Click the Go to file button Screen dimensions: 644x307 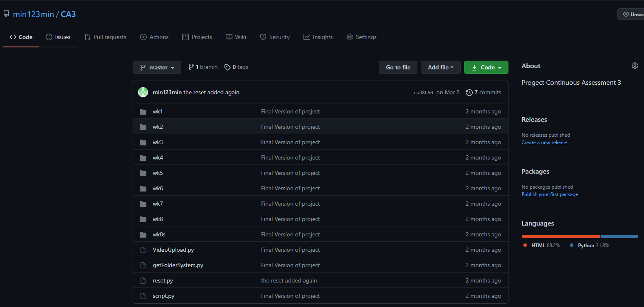click(398, 67)
